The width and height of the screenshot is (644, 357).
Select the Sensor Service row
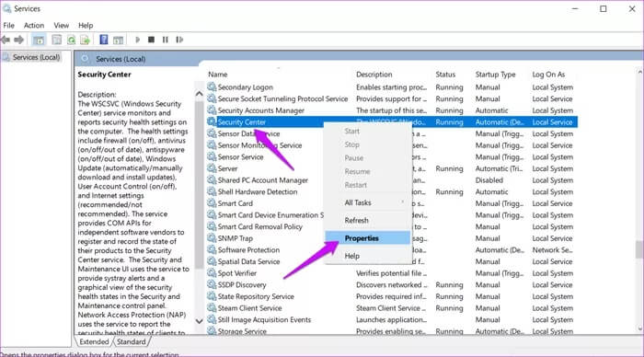(392, 157)
